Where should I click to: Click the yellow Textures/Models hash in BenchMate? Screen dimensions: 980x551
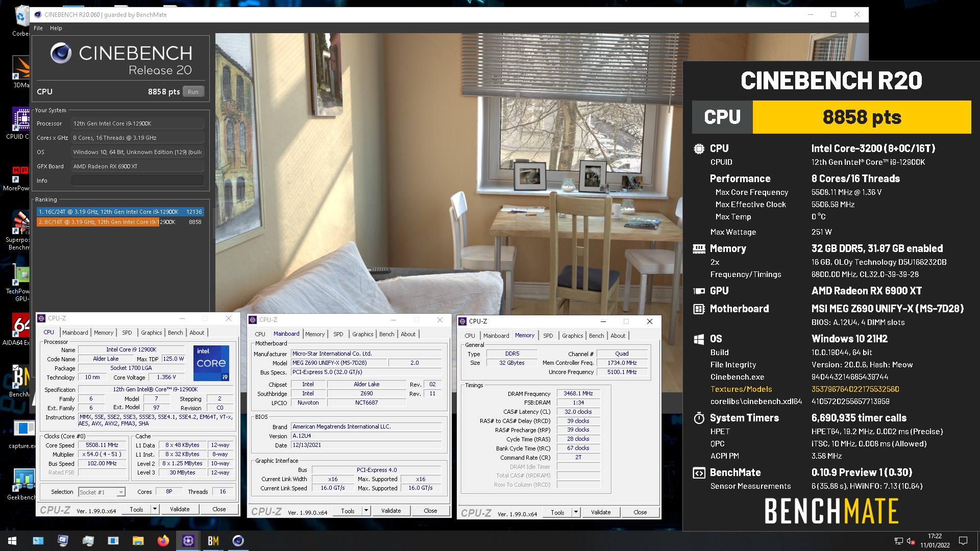(855, 389)
